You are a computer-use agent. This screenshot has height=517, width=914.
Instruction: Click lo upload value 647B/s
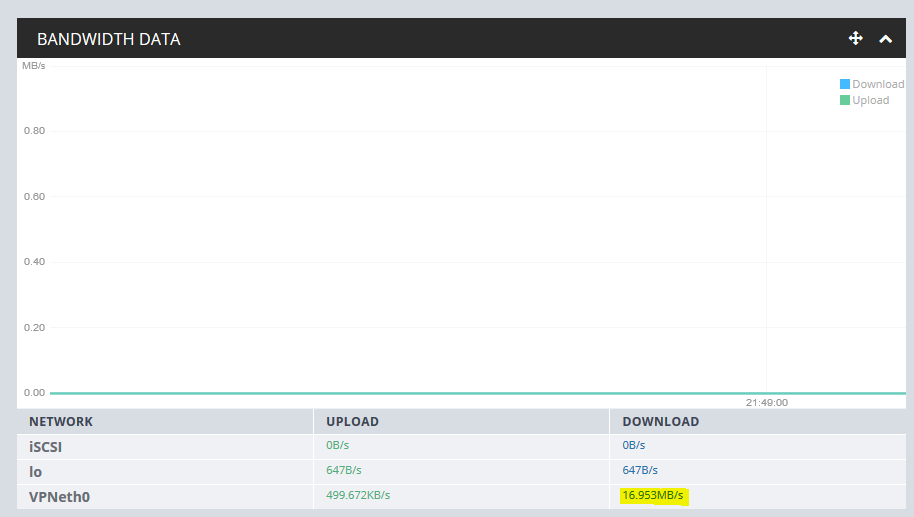344,470
